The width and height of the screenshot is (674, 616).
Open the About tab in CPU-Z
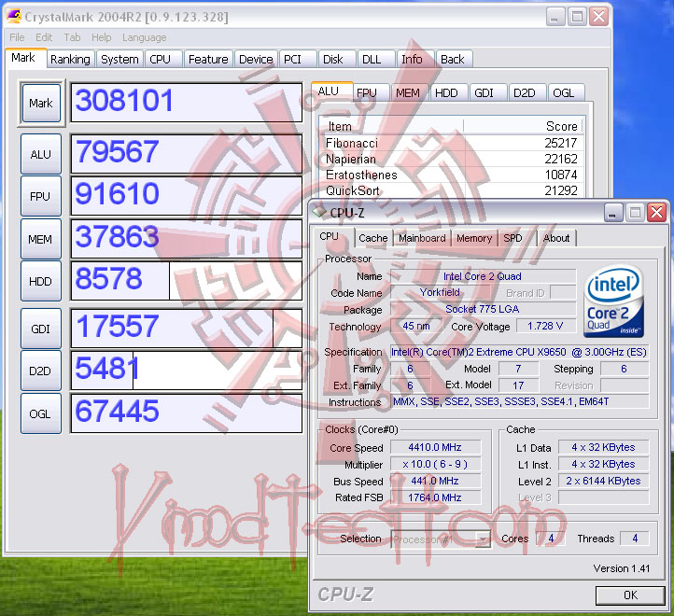(x=556, y=238)
